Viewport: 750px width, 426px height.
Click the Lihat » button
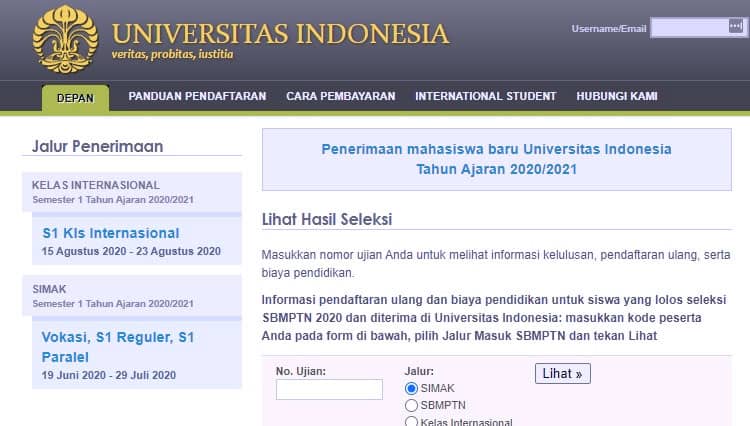tap(562, 373)
